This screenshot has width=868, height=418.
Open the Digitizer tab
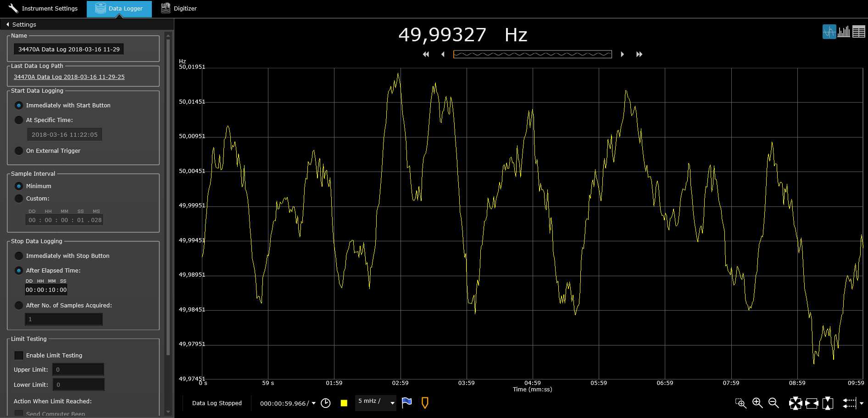[x=179, y=9]
